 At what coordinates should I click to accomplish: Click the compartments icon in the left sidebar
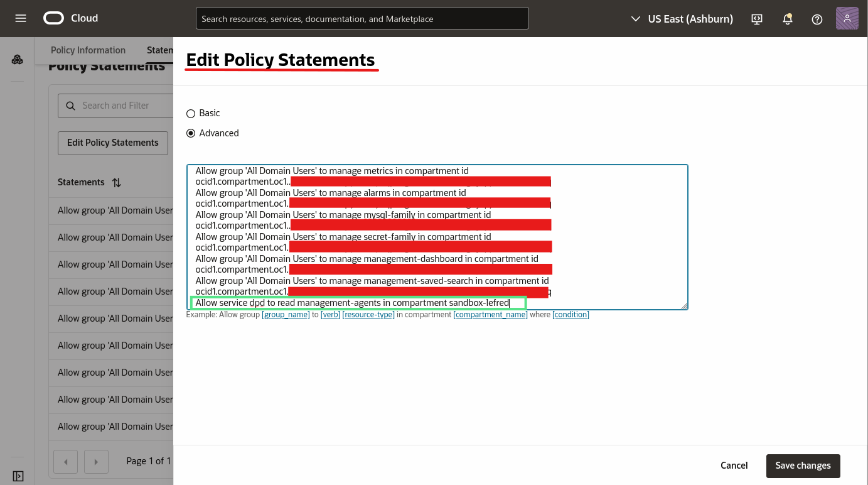pos(18,60)
